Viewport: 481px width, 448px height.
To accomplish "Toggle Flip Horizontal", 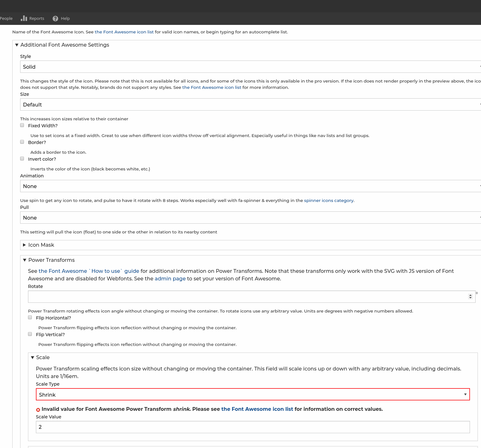I will pos(30,317).
